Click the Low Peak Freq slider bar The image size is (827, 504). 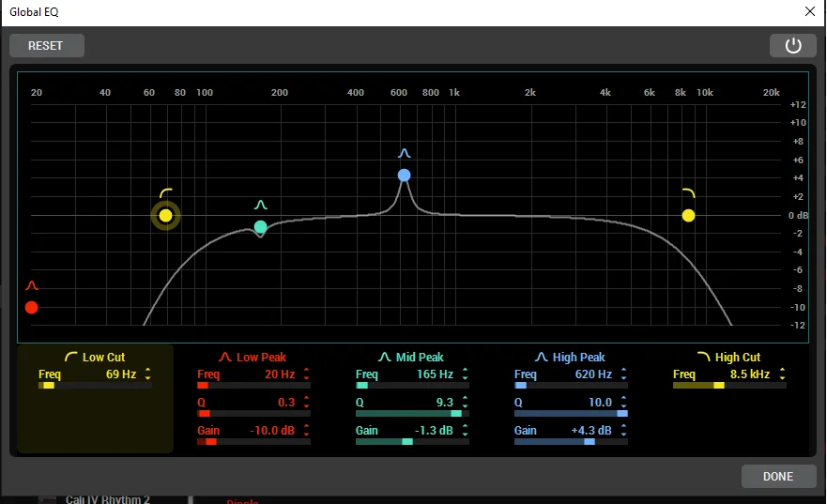point(253,386)
